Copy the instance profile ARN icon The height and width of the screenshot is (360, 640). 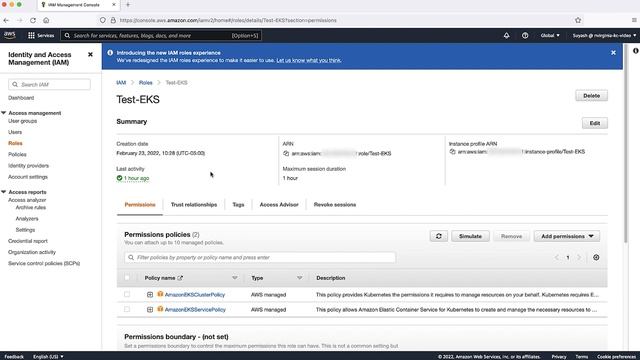coord(452,151)
